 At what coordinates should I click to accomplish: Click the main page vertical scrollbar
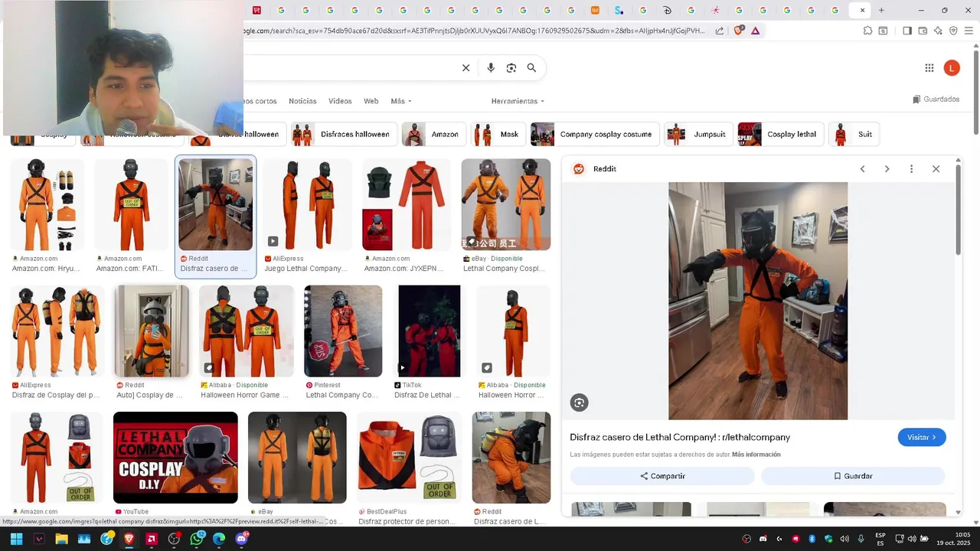(975, 92)
